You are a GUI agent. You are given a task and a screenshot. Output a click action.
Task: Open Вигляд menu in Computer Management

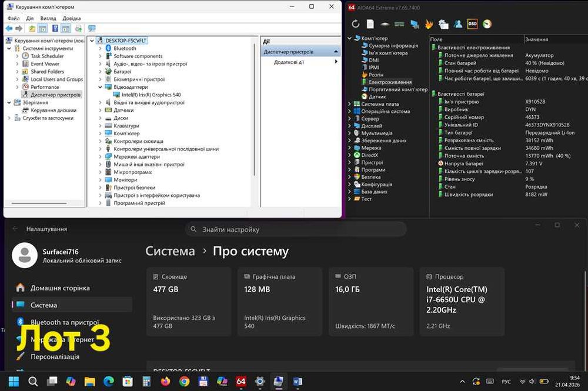(x=48, y=18)
